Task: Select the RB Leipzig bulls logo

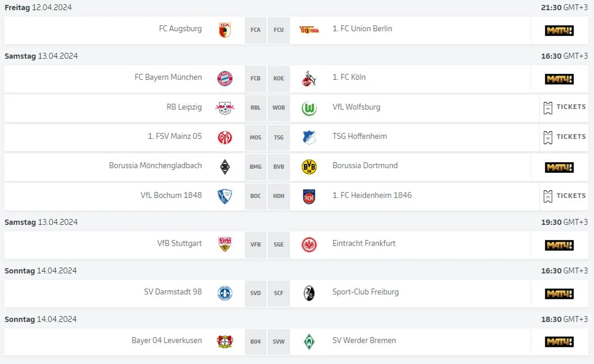Action: (x=225, y=108)
